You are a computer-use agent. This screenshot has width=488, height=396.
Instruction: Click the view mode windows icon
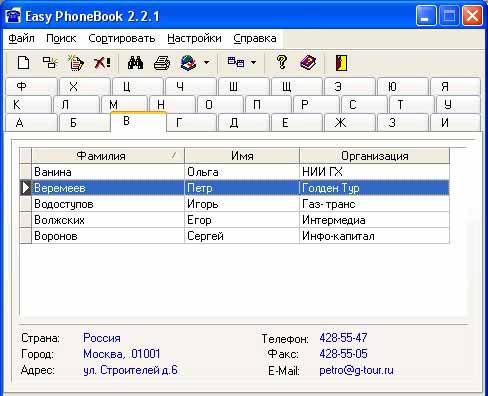(x=236, y=62)
